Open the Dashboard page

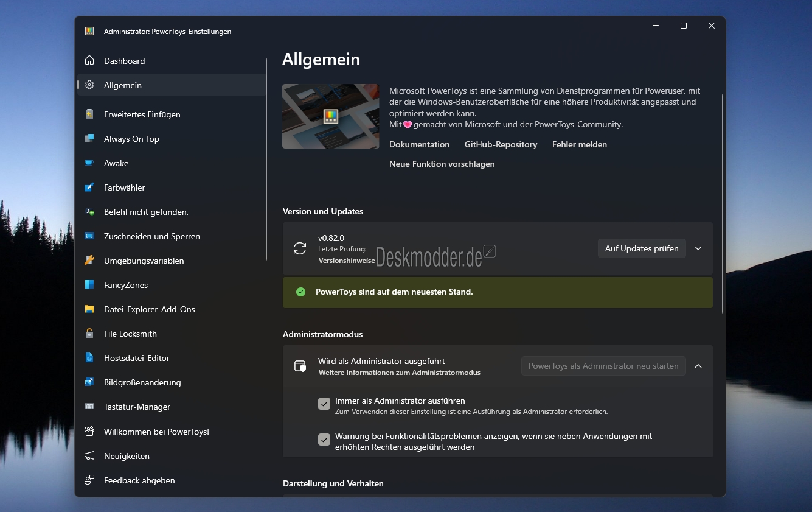tap(172, 61)
